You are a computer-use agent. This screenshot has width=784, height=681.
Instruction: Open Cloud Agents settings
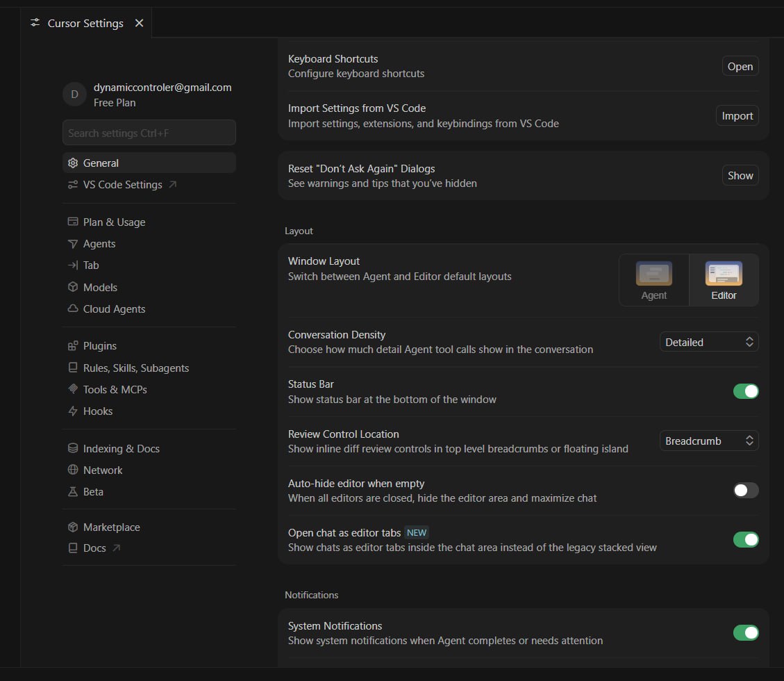pyautogui.click(x=149, y=309)
